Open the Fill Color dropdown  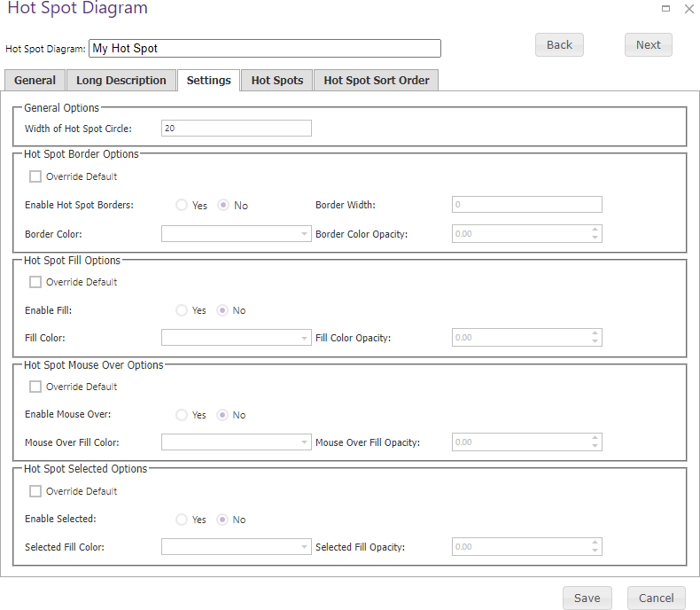pyautogui.click(x=237, y=338)
